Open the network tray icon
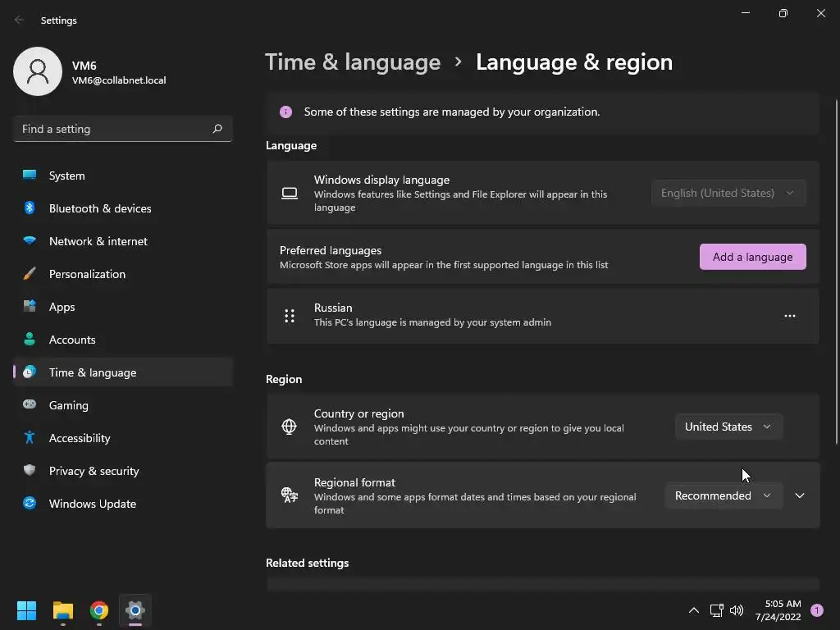The image size is (840, 630). click(x=716, y=610)
